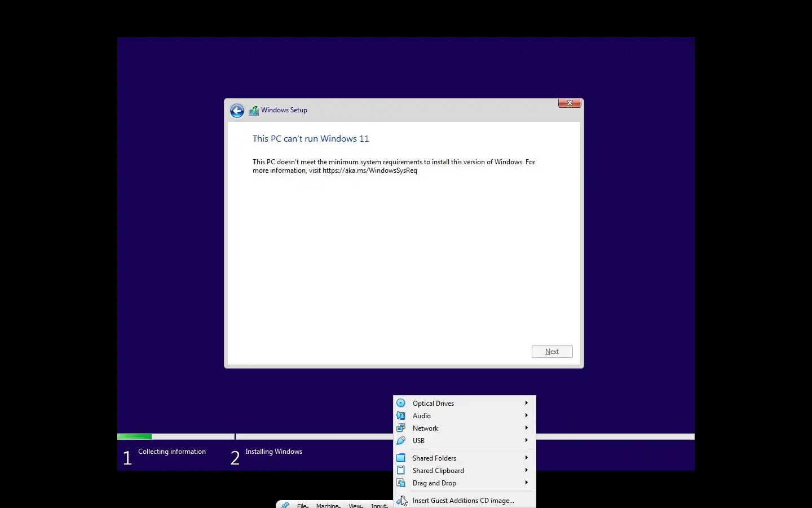Click the green setup progress bar
Screen dimensions: 812x508
[x=134, y=436]
